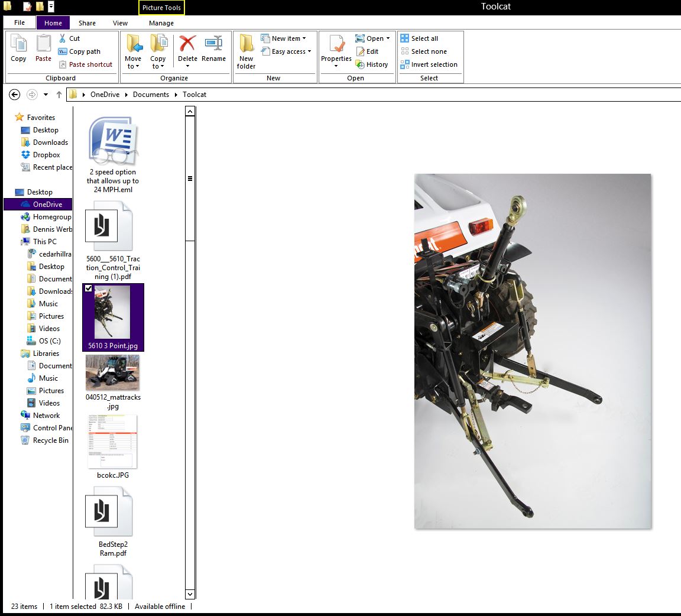Viewport: 681px width, 616px height.
Task: Select This PC in the navigation pane
Action: 38,242
